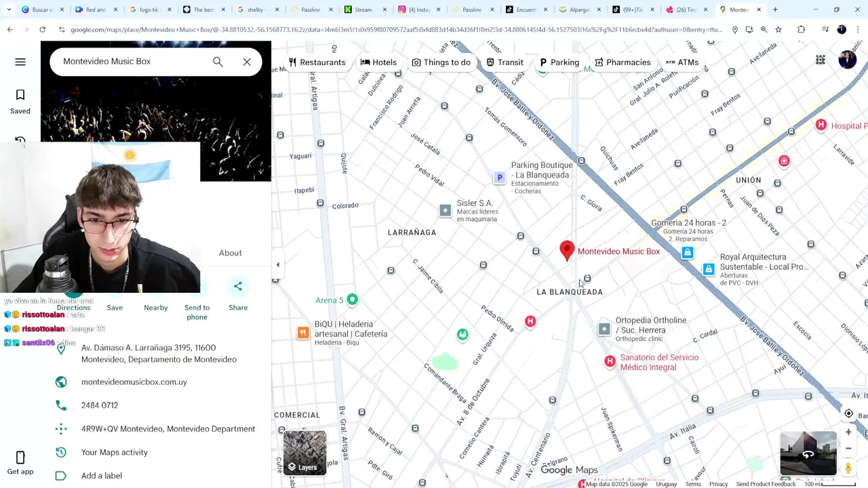Select the Parking Boutique marker
868x488 pixels.
point(500,178)
